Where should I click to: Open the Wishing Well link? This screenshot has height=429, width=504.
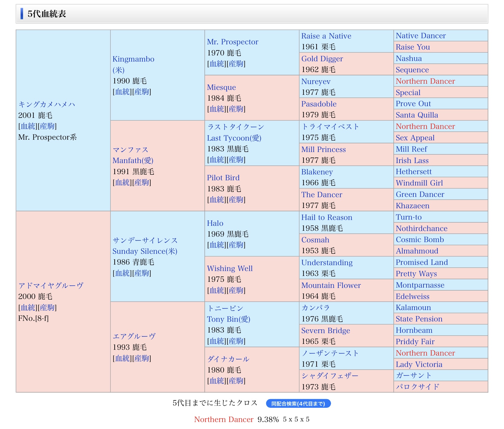230,268
